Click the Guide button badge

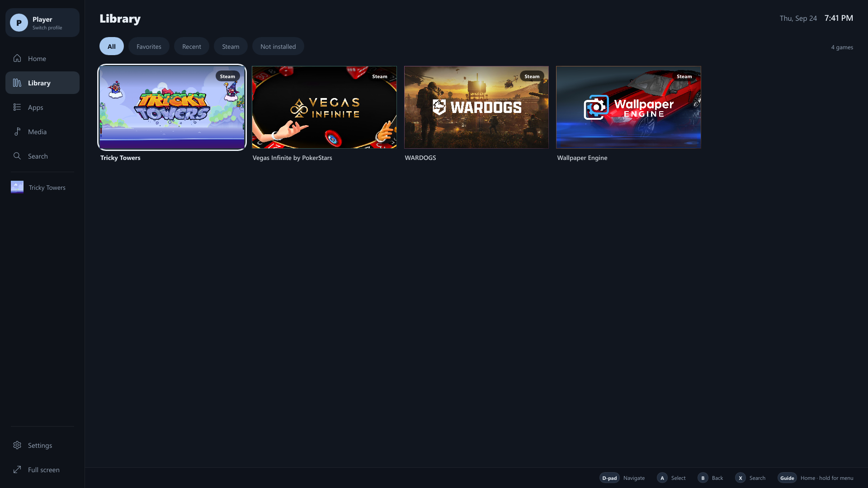tap(787, 478)
